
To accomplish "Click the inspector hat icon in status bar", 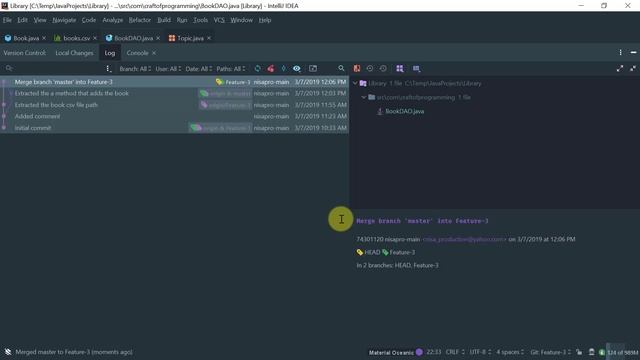I will pos(591,352).
